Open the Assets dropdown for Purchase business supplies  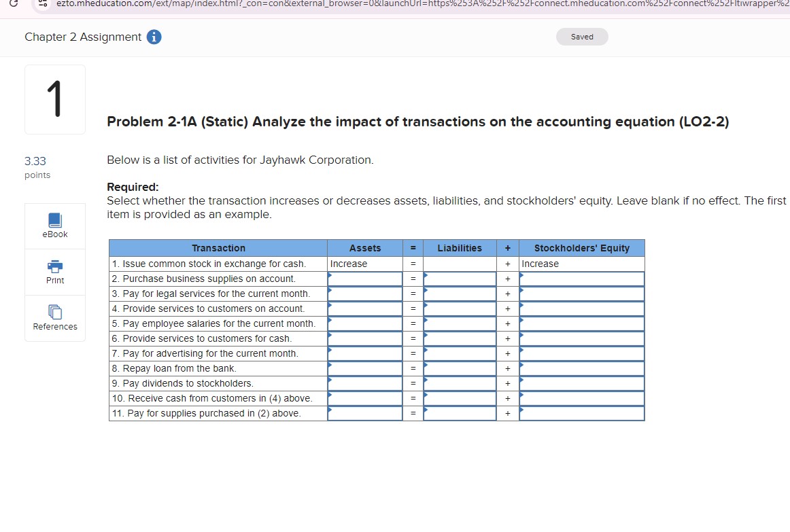364,279
